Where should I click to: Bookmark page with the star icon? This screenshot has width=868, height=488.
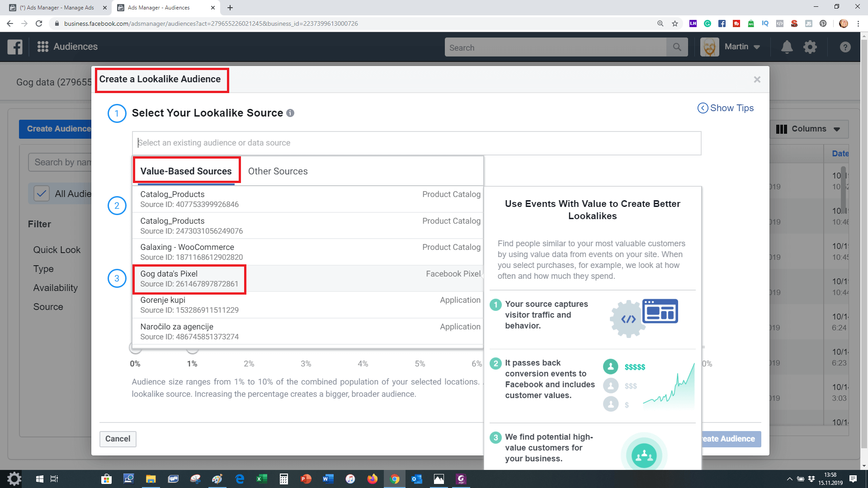675,23
